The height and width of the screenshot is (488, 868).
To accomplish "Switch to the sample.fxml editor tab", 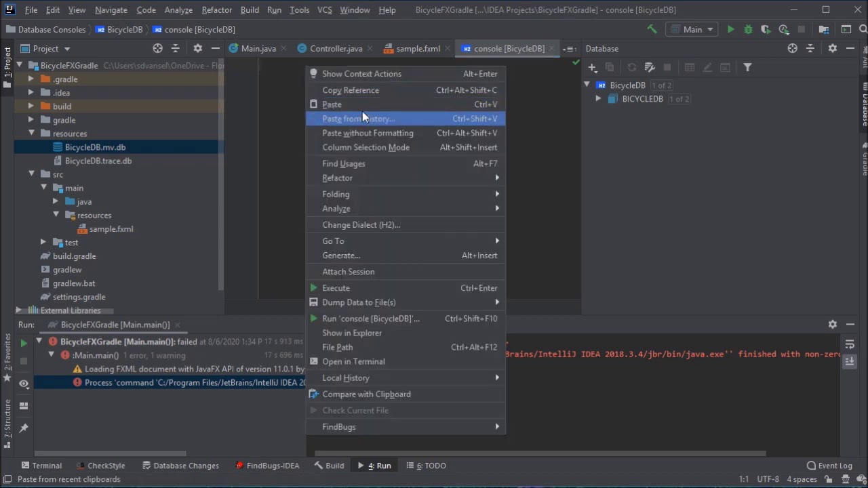I will point(417,48).
